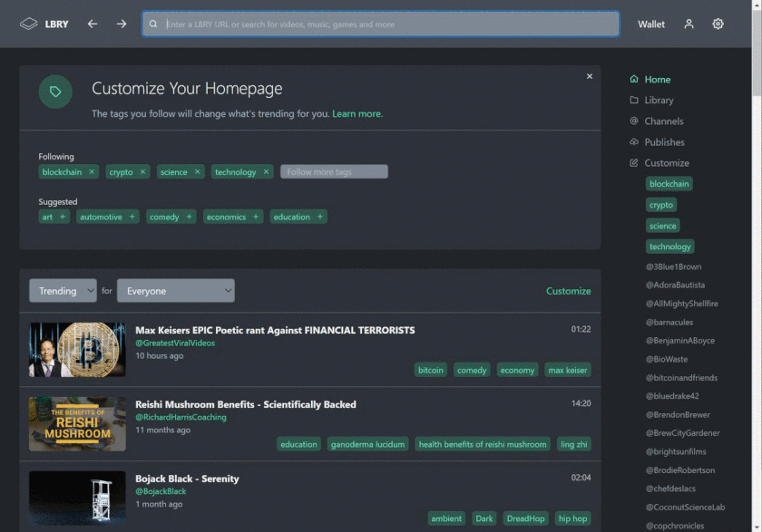
Task: Click the bitcoin tag on Max Keiser video
Action: pos(431,370)
